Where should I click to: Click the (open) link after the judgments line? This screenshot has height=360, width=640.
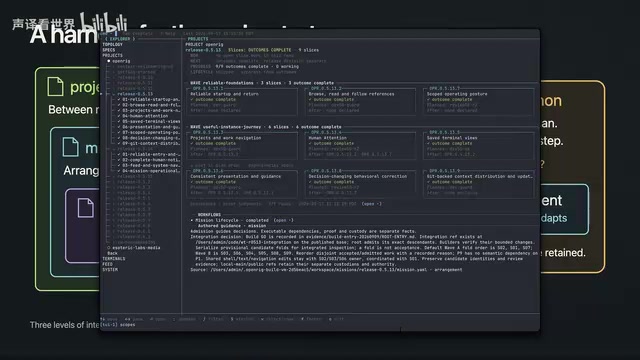pyautogui.click(x=371, y=204)
